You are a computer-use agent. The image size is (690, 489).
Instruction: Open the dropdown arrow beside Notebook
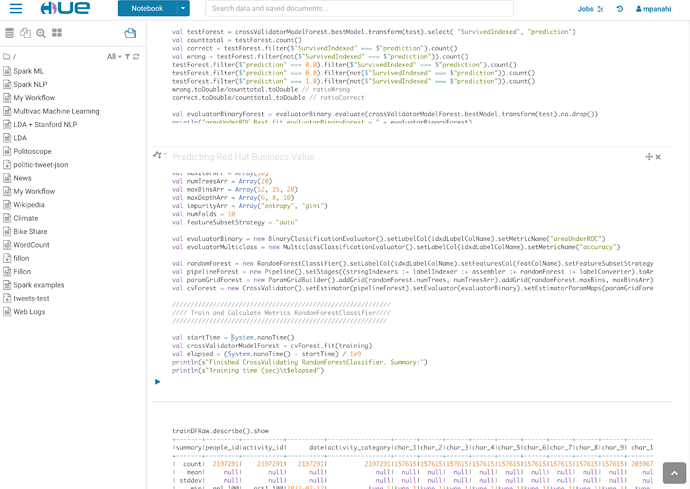point(184,8)
